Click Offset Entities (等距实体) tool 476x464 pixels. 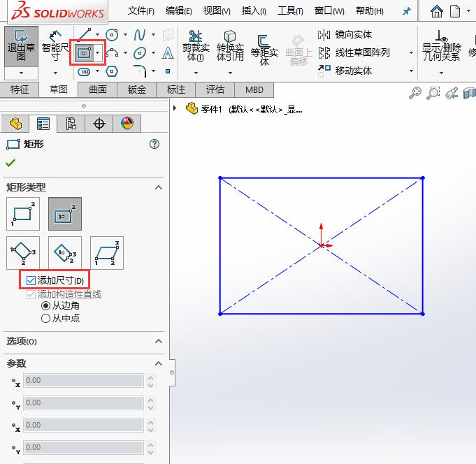coord(264,50)
